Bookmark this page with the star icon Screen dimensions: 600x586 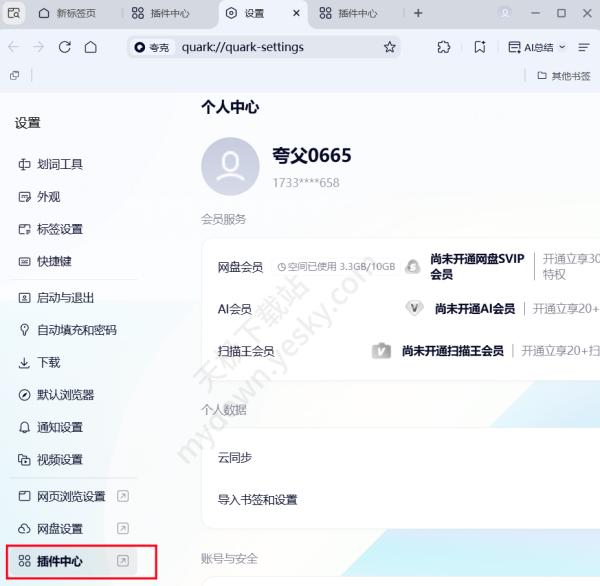pyautogui.click(x=389, y=47)
